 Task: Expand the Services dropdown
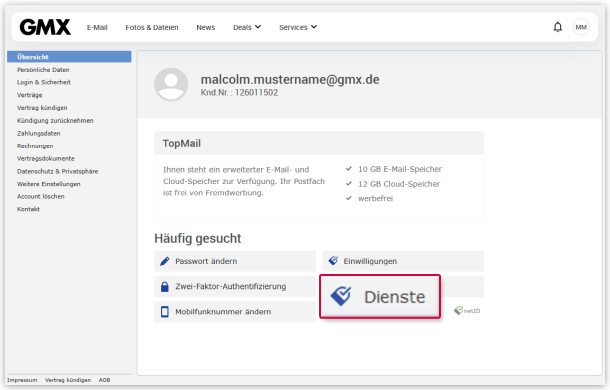(x=298, y=27)
